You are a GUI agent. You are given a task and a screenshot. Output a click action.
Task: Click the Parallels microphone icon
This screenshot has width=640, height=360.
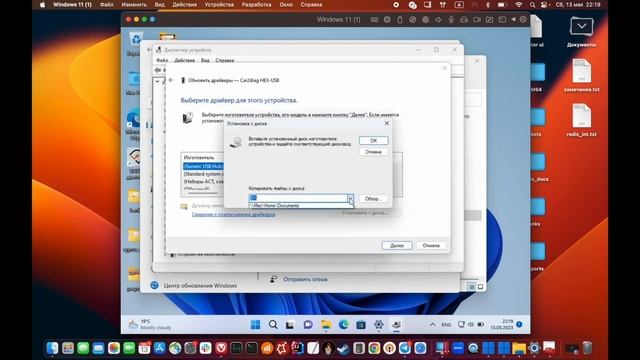(x=451, y=20)
